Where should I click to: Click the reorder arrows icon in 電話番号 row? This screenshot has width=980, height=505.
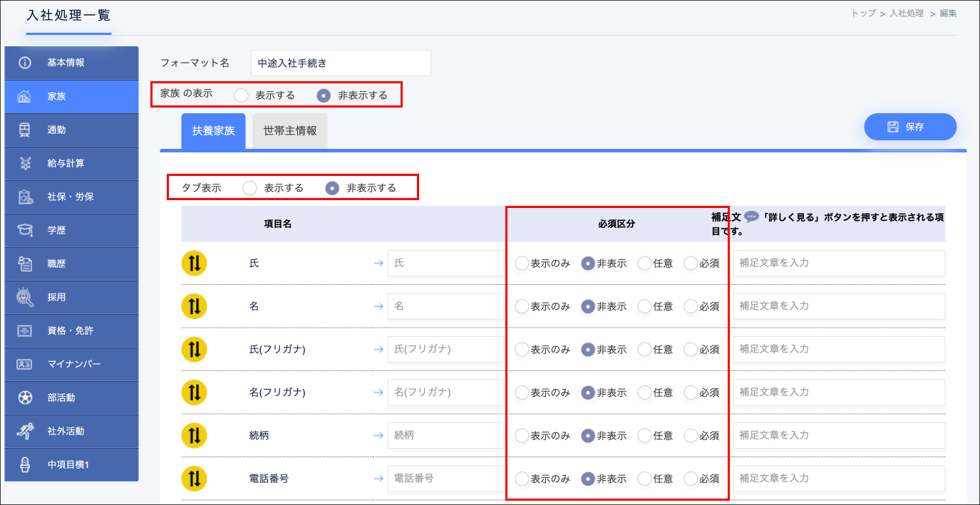(x=194, y=478)
